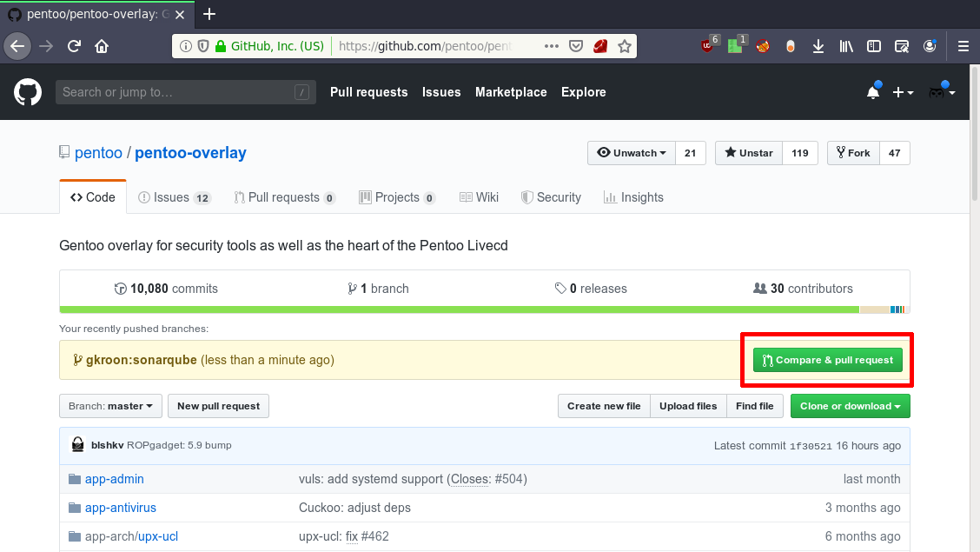Open the app-arch/upx-ucl folder
The height and width of the screenshot is (552, 980).
[x=132, y=536]
